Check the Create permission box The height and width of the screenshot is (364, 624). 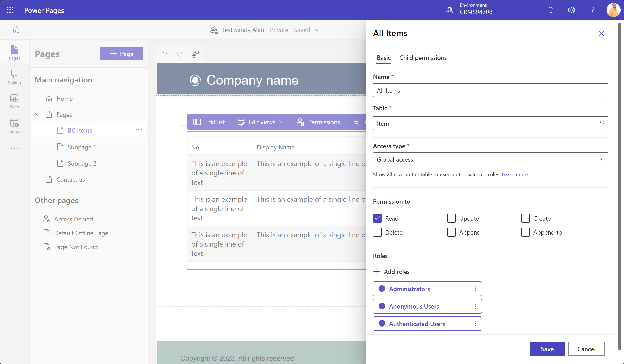[x=525, y=218]
